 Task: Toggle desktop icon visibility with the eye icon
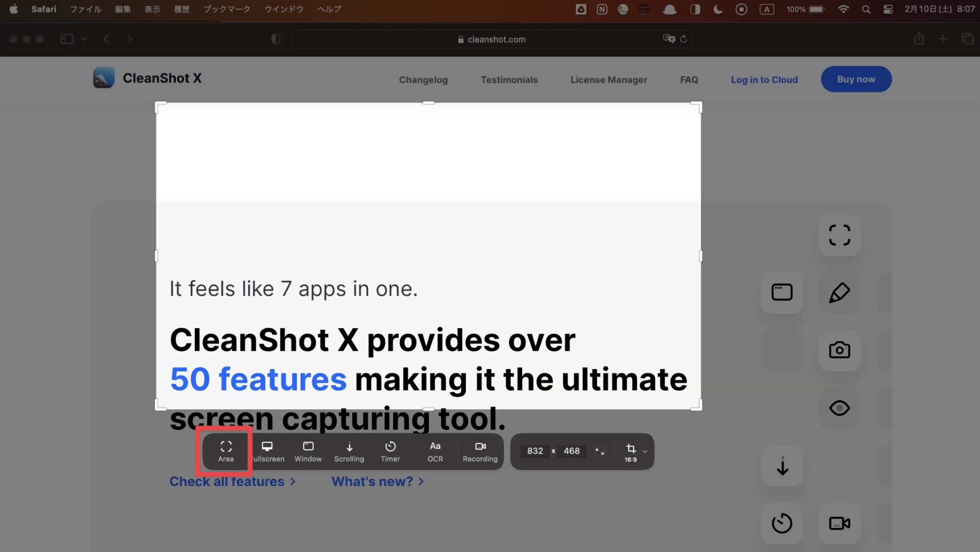839,408
